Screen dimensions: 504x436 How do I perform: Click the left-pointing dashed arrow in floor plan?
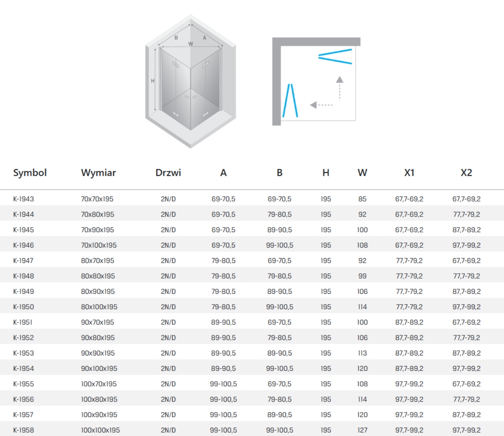tap(321, 105)
